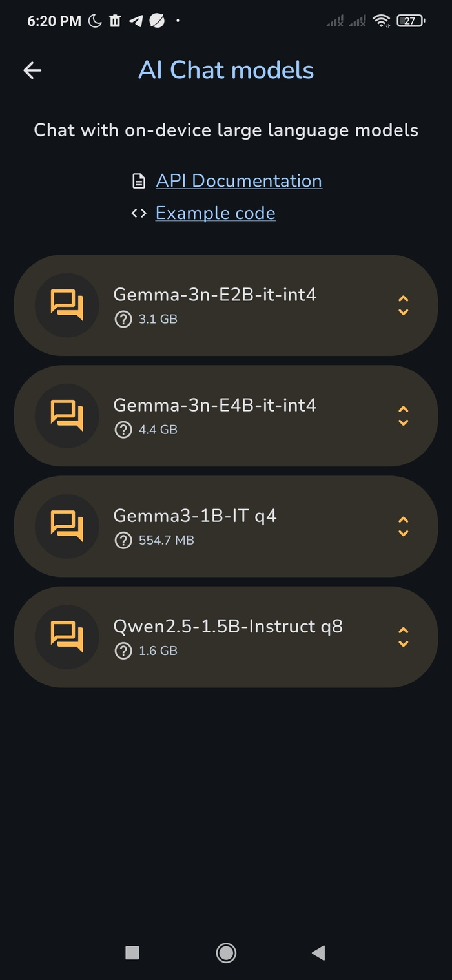Select the Gemma3-1B-IT q4 model name

195,516
